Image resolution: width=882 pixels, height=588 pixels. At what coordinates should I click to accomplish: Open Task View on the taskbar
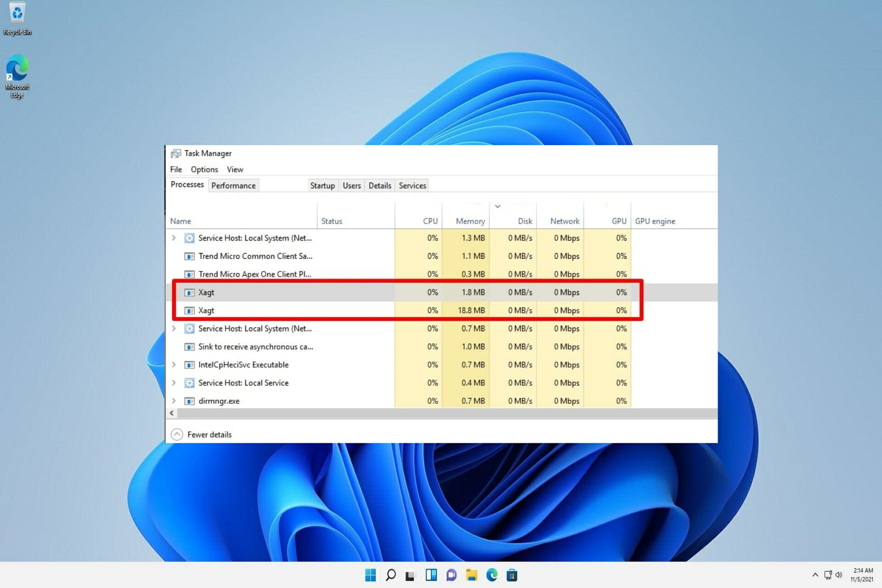(x=410, y=575)
